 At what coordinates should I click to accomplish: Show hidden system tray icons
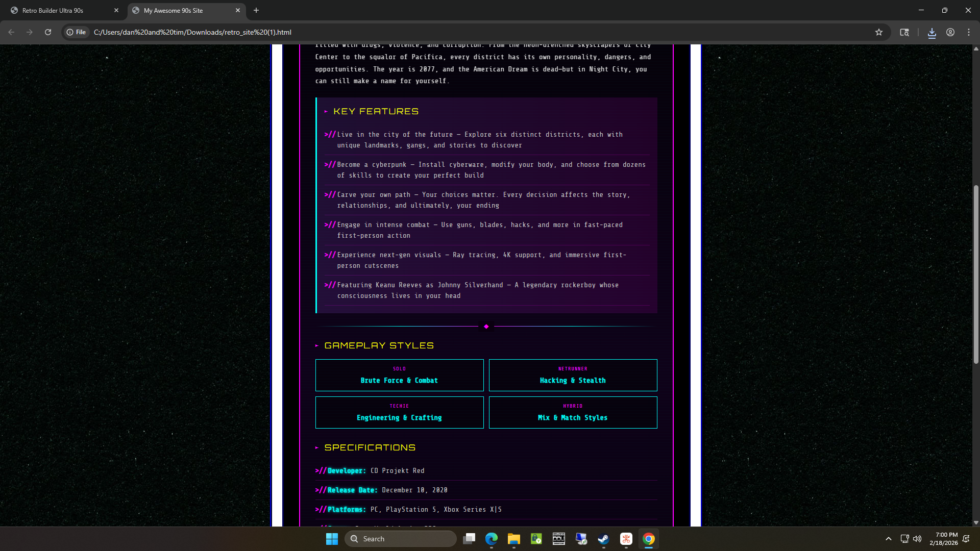[x=889, y=539]
